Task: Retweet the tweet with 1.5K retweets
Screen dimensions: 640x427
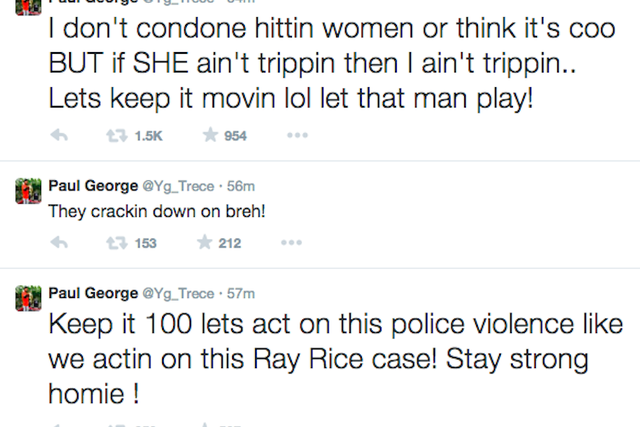Action: (x=117, y=136)
